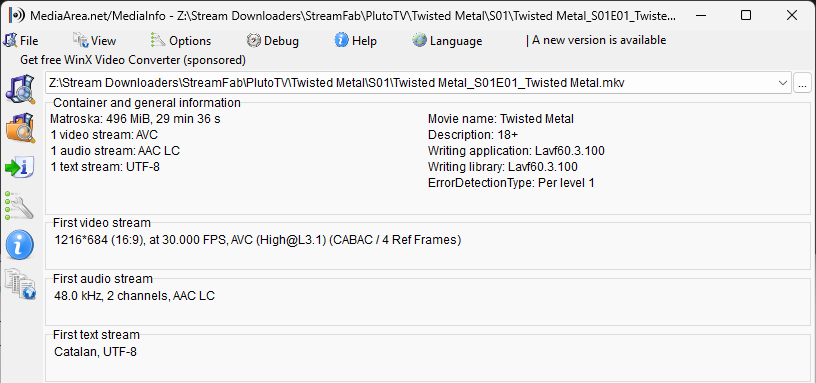Click the Language globe icon
The image size is (816, 383).
[419, 40]
